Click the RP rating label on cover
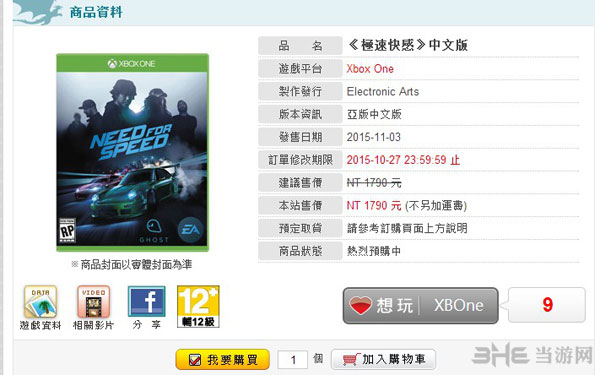This screenshot has width=600, height=375. 67,231
